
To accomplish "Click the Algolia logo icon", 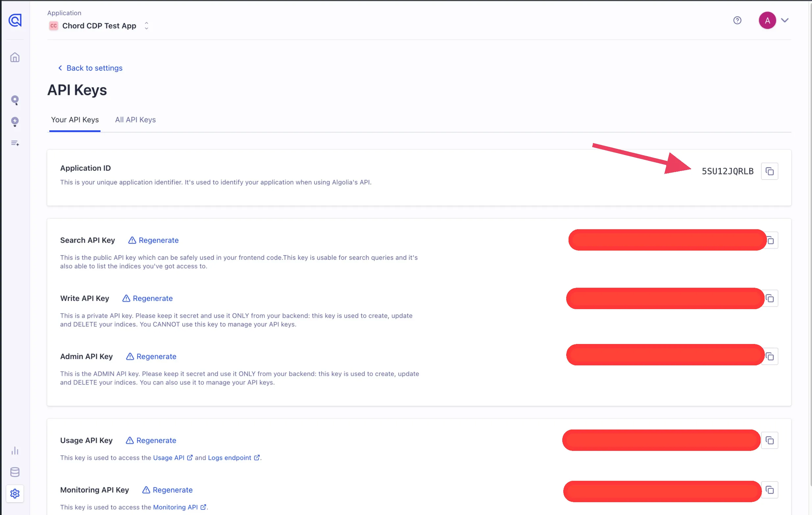I will tap(15, 20).
